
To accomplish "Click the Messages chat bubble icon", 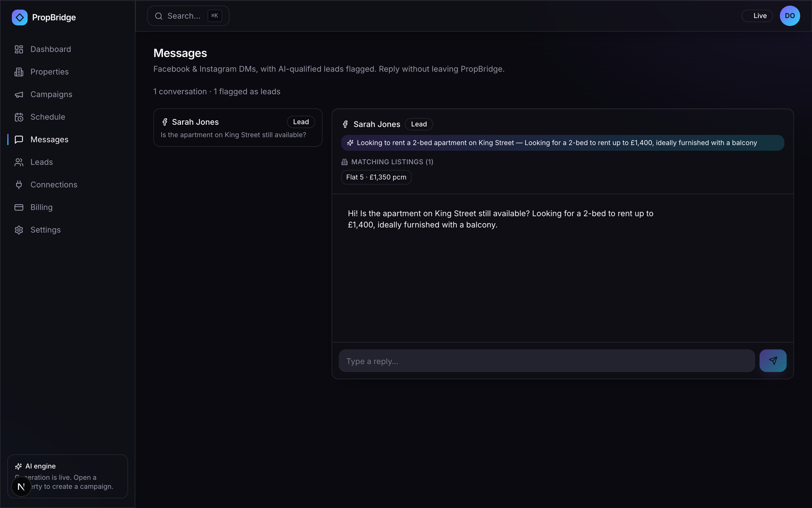I will 19,139.
